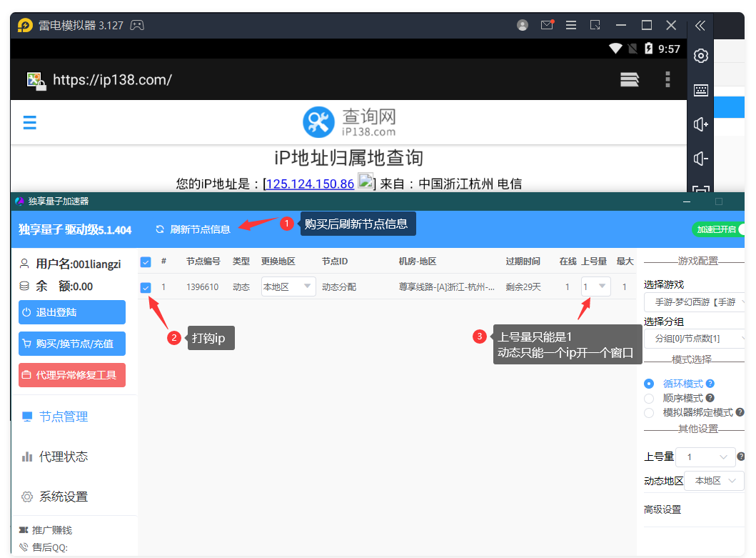The width and height of the screenshot is (756, 558).
Task: Click the LDPlayer mini-window mode icon
Action: tap(595, 25)
